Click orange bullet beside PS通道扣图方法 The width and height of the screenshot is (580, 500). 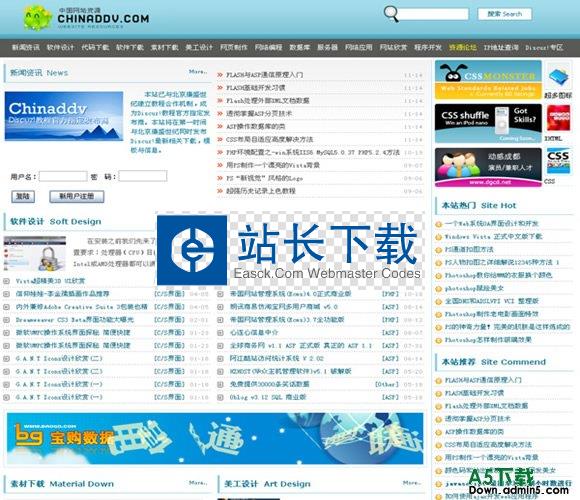click(439, 250)
